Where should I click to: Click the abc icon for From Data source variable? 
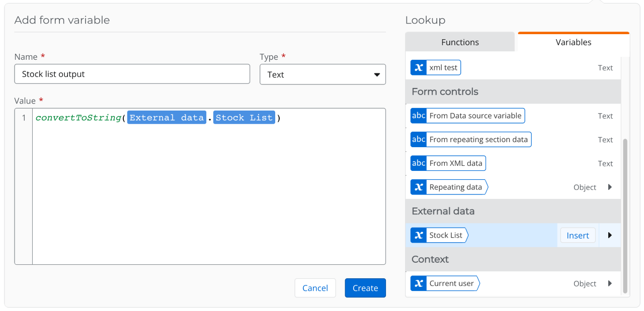point(419,116)
